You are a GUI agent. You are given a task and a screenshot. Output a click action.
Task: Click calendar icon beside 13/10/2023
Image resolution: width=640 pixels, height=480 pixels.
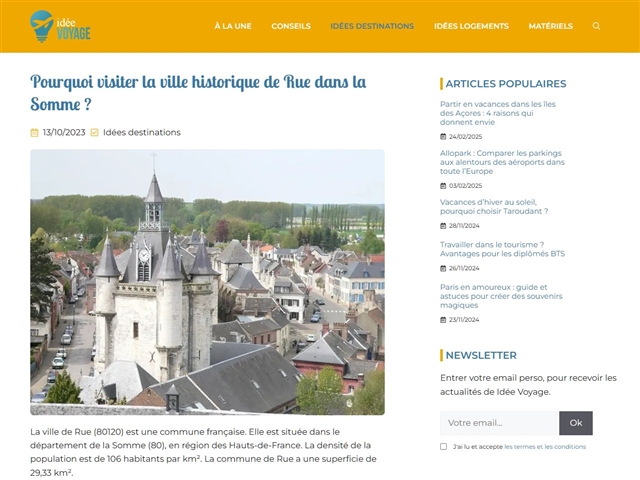[35, 132]
